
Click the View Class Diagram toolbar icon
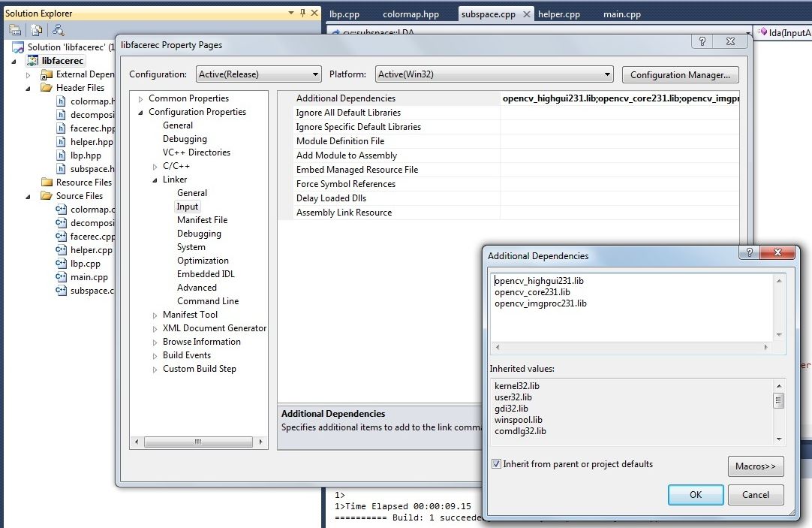[58, 30]
